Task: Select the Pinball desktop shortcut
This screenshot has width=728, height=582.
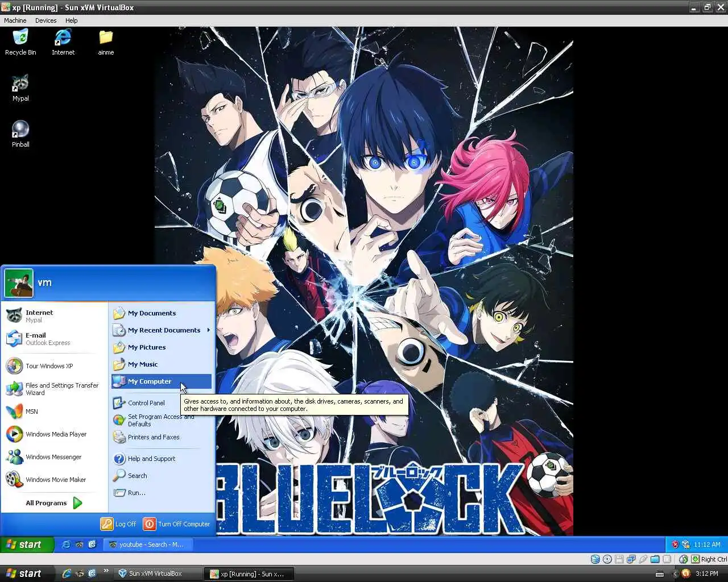Action: pos(20,134)
